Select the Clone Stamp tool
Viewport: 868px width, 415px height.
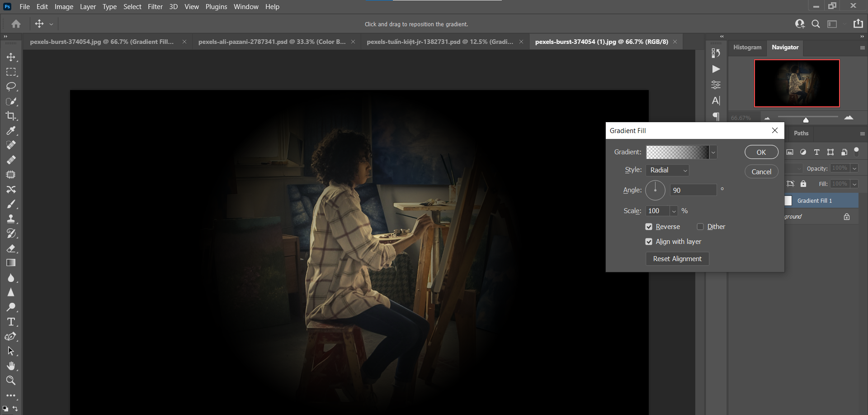(11, 219)
